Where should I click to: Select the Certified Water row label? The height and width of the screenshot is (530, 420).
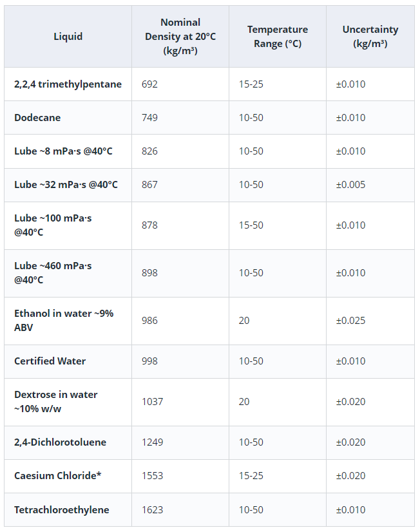[x=50, y=361]
